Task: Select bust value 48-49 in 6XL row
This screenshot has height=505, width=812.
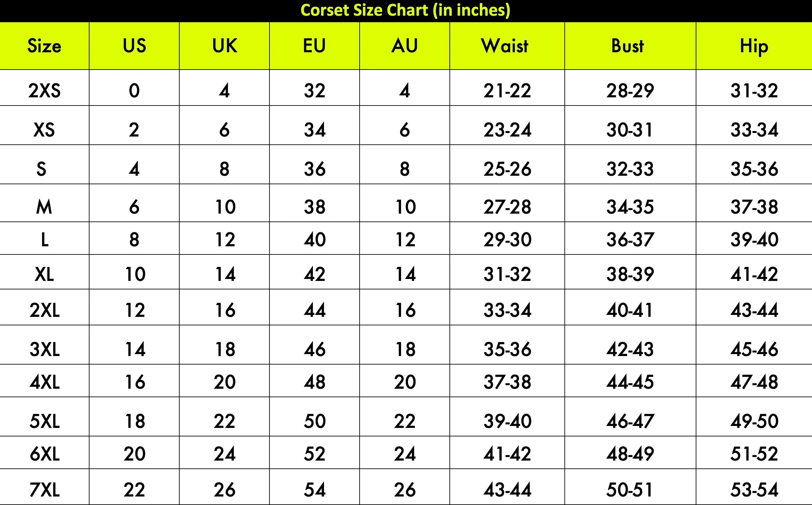Action: [x=630, y=454]
